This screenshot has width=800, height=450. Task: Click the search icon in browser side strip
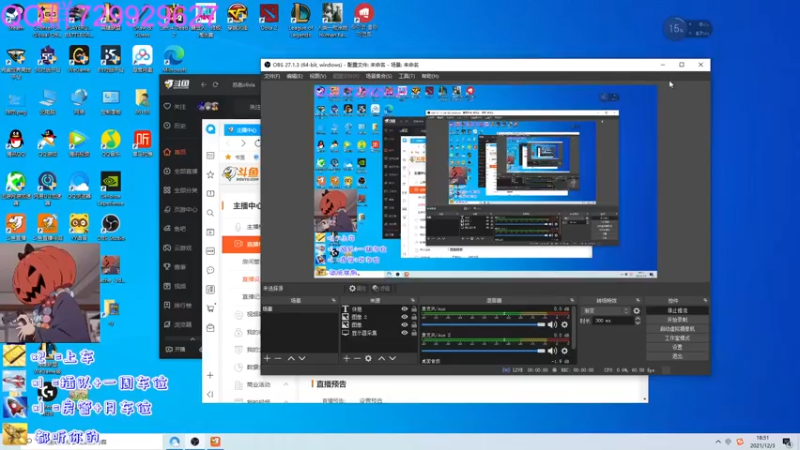[x=210, y=213]
